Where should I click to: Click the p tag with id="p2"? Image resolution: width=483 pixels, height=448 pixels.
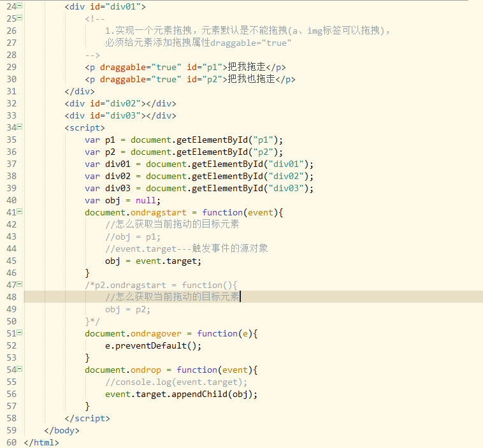(x=190, y=80)
